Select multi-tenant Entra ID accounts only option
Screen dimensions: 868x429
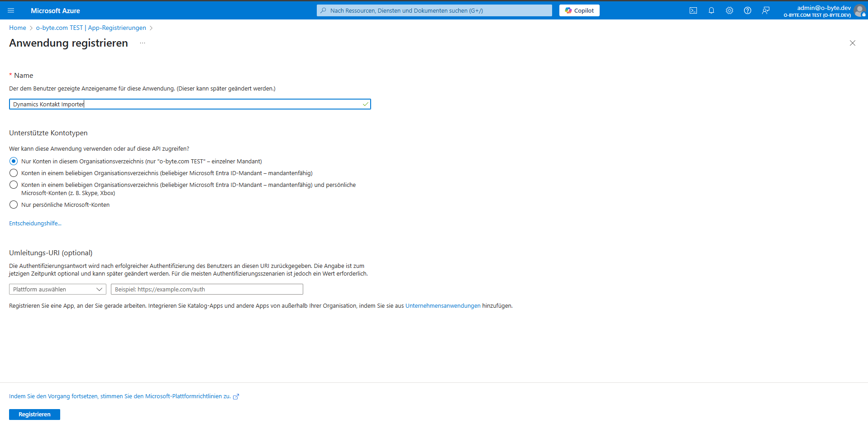(x=14, y=173)
